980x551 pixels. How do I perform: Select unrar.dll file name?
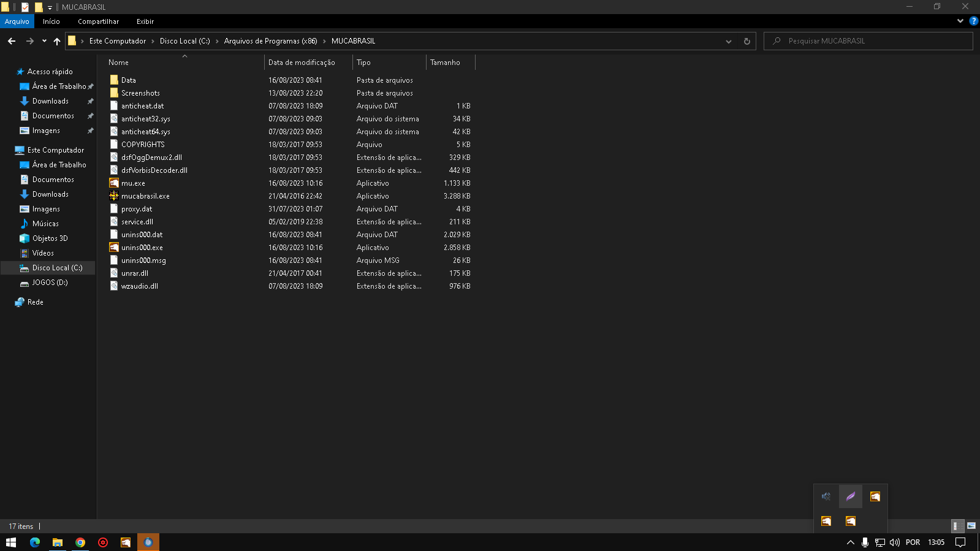(x=135, y=273)
